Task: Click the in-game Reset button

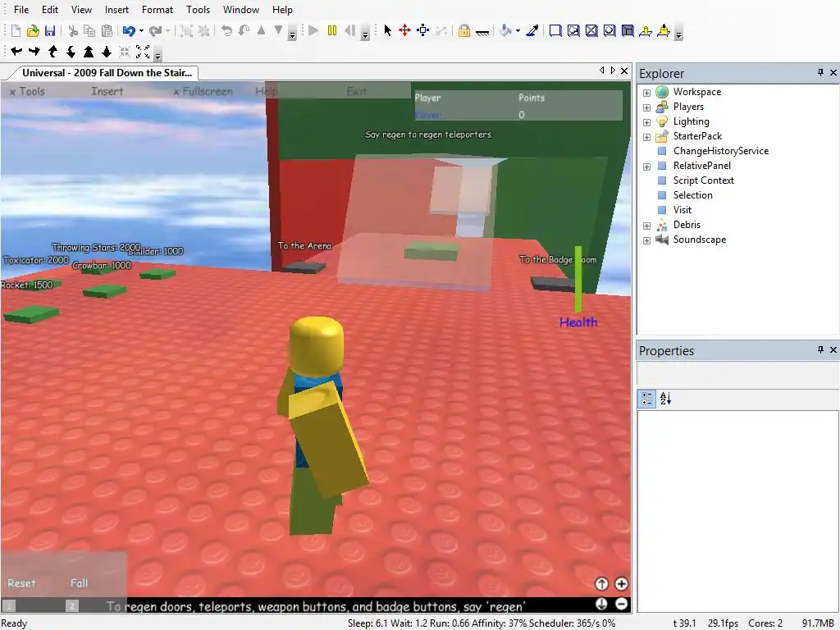Action: coord(21,583)
